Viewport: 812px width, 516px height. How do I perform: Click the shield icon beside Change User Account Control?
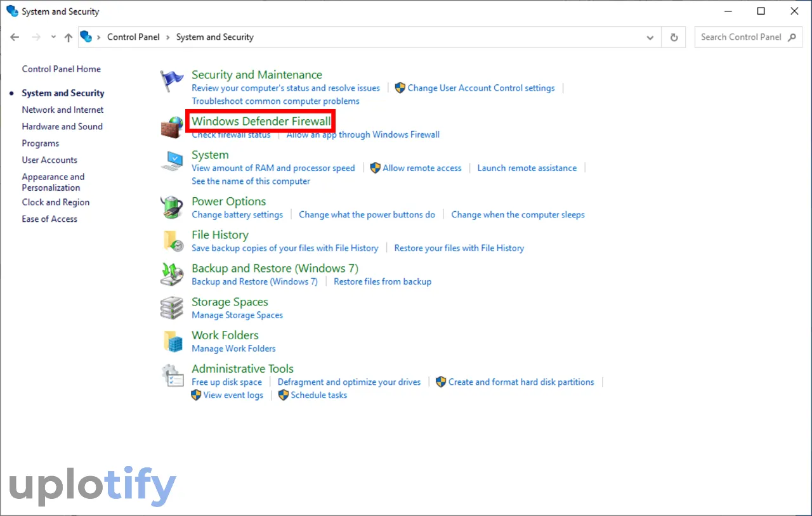click(x=400, y=88)
